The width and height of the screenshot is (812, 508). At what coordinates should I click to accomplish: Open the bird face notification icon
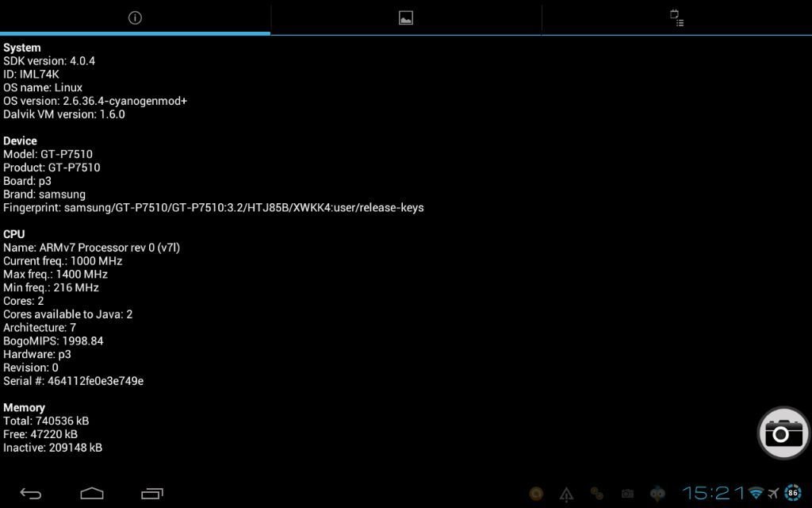pyautogui.click(x=657, y=494)
